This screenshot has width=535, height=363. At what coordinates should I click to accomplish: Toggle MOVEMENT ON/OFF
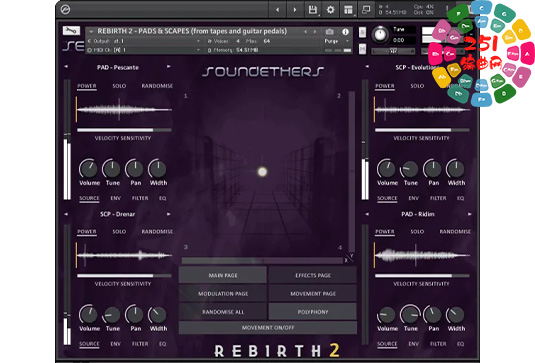tap(268, 328)
